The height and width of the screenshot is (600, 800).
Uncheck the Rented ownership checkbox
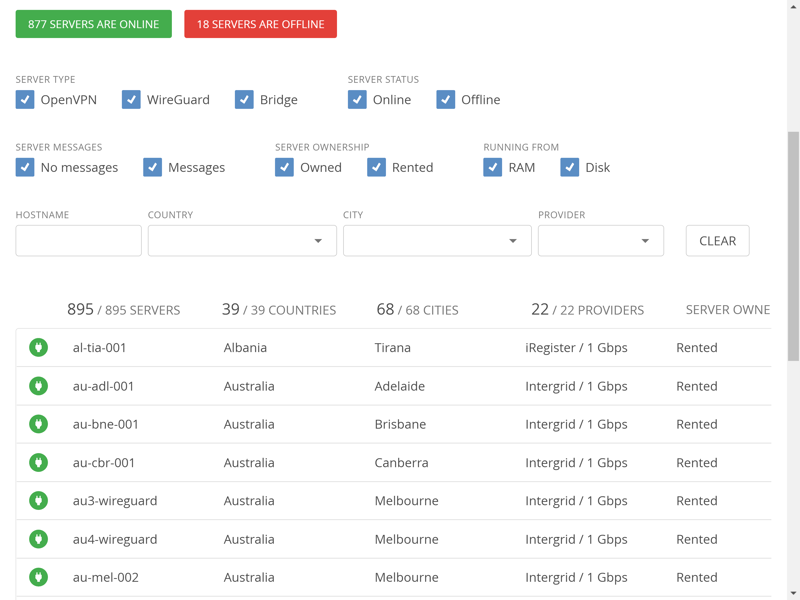tap(376, 167)
